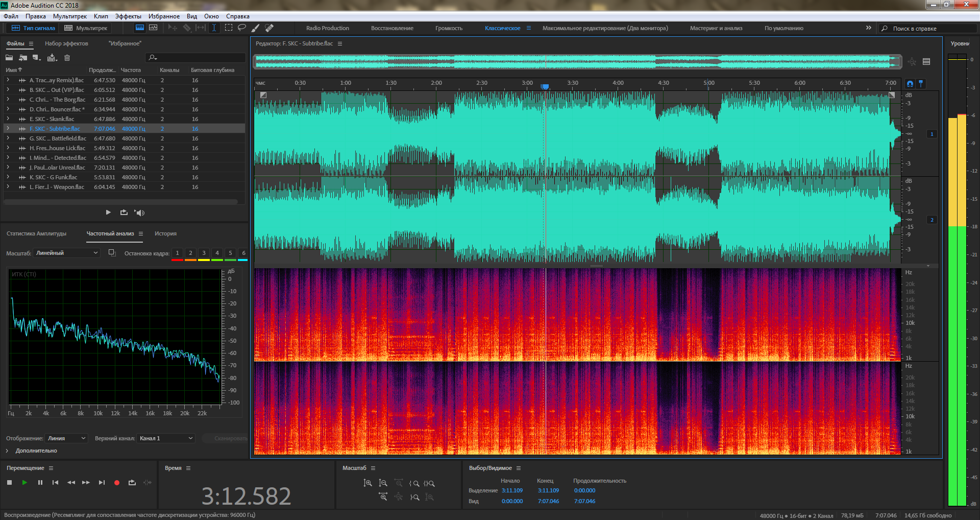Open the Эффекты menu
This screenshot has width=980, height=520.
point(128,16)
